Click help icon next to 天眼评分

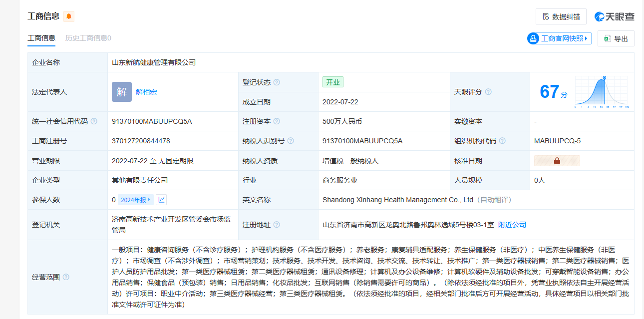click(x=488, y=92)
